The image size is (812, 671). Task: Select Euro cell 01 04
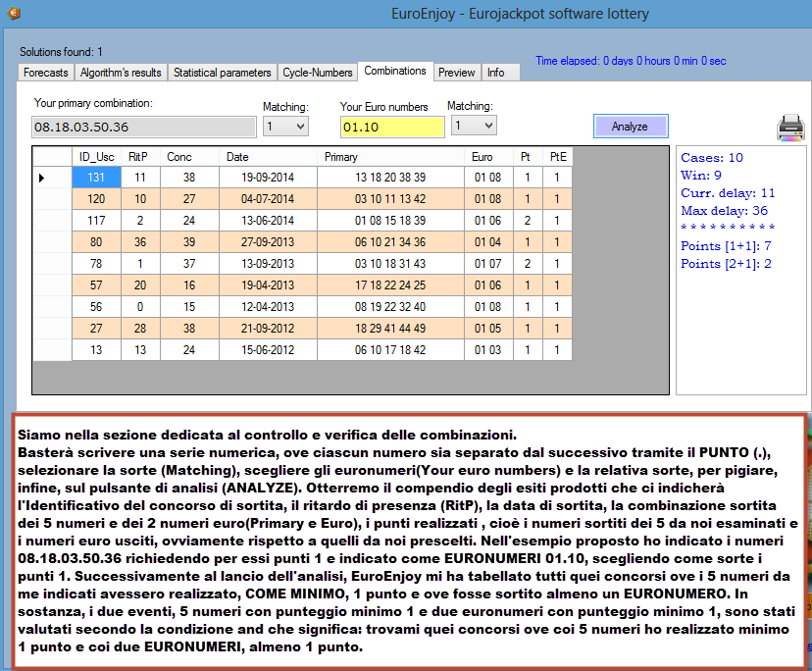pos(488,242)
